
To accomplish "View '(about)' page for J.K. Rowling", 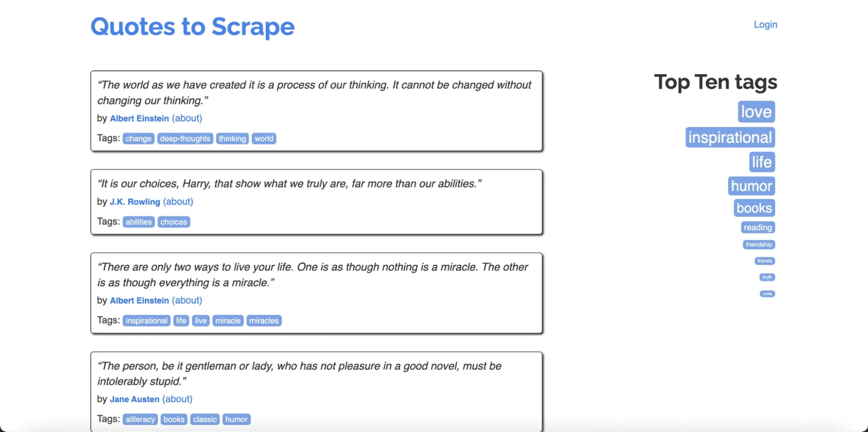I will tap(178, 202).
